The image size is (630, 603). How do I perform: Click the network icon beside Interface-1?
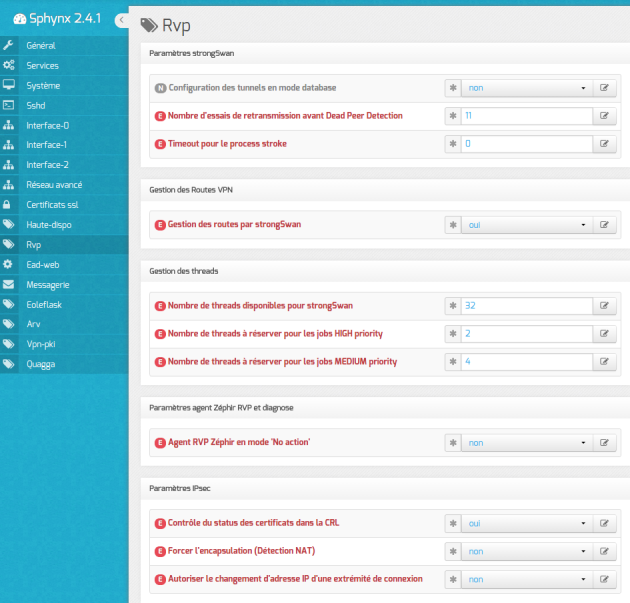click(8, 145)
